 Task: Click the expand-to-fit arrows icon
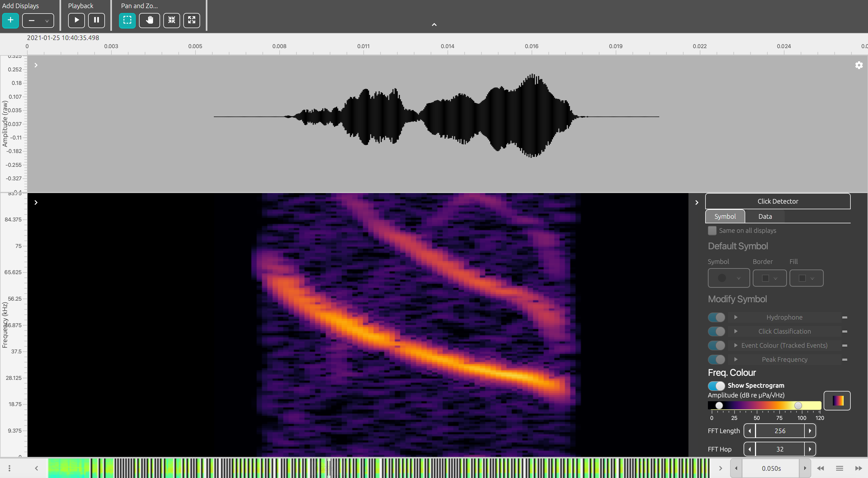pyautogui.click(x=191, y=20)
